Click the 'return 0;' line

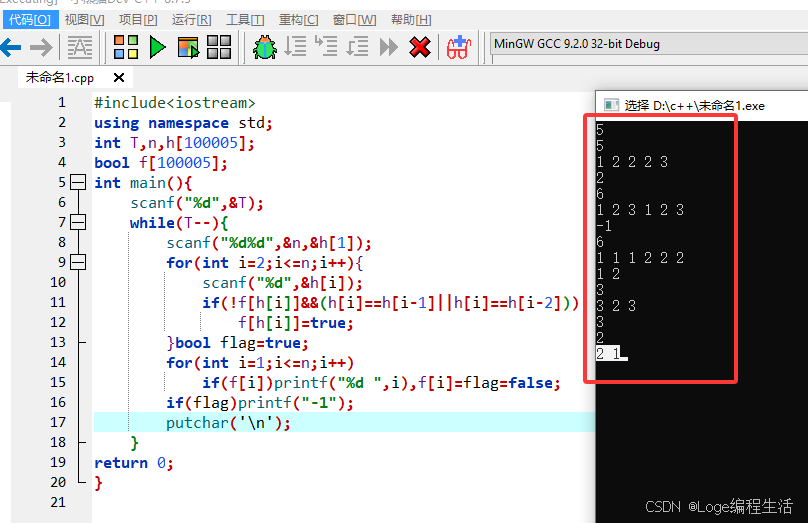click(x=133, y=463)
